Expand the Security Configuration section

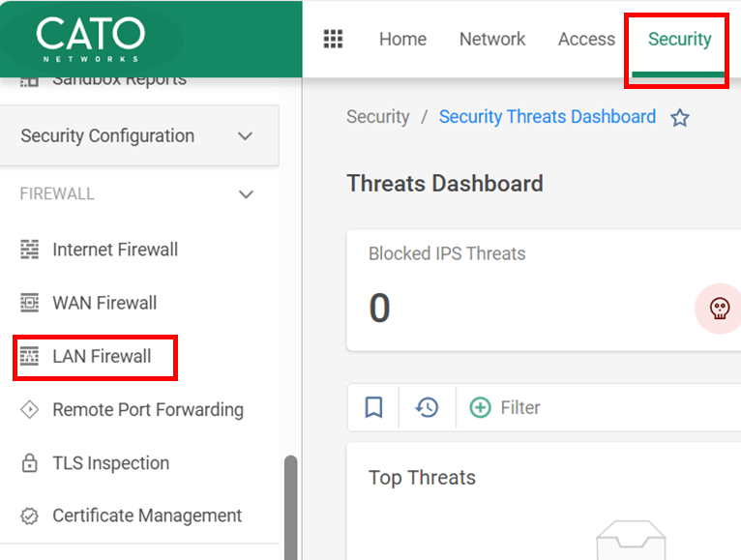(139, 135)
